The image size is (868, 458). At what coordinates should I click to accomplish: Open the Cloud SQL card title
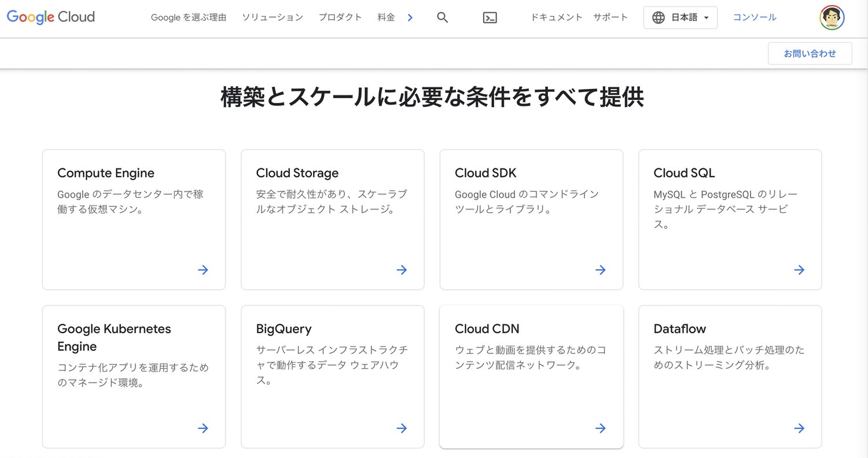click(684, 173)
